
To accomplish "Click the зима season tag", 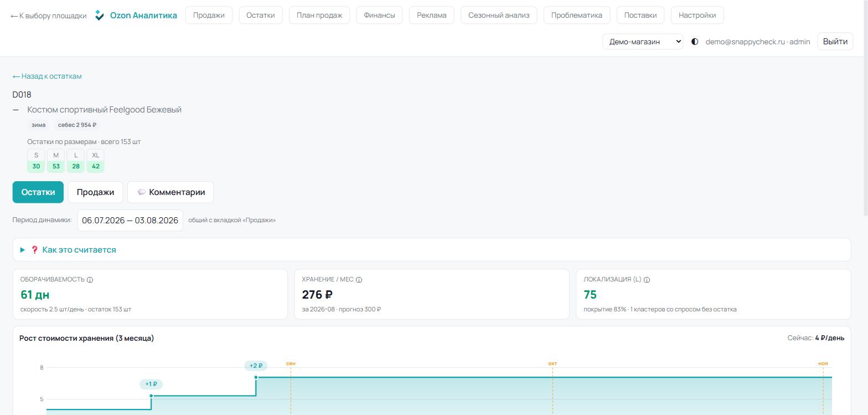I will [39, 125].
